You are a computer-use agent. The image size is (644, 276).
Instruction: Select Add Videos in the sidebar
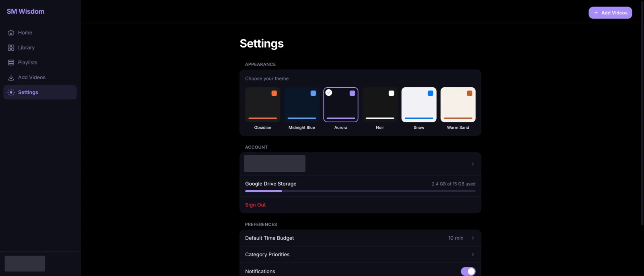pyautogui.click(x=40, y=77)
